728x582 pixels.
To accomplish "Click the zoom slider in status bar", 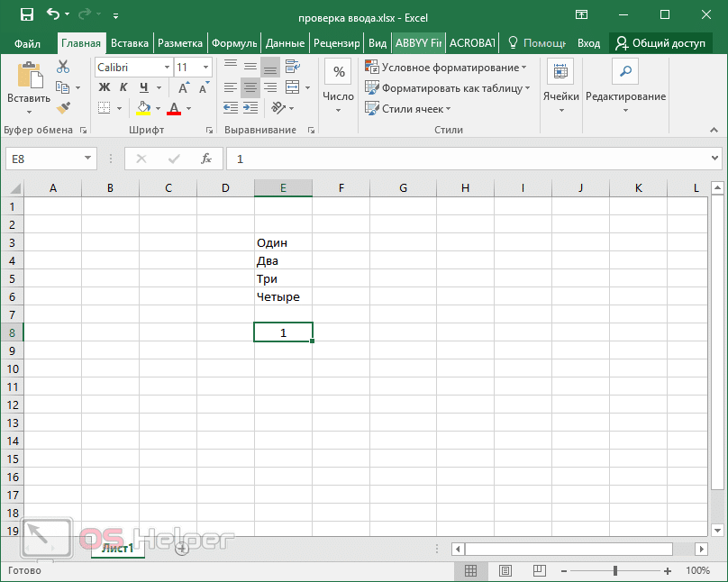I will click(614, 571).
